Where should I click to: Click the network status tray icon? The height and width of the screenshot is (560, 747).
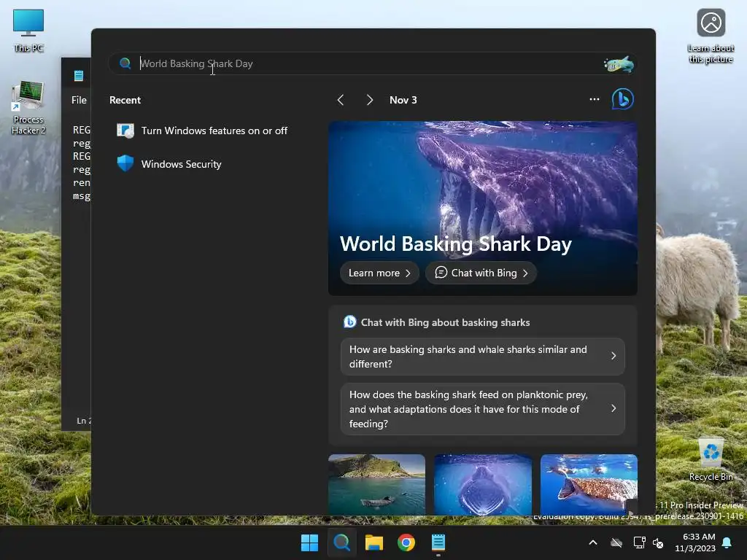click(639, 542)
